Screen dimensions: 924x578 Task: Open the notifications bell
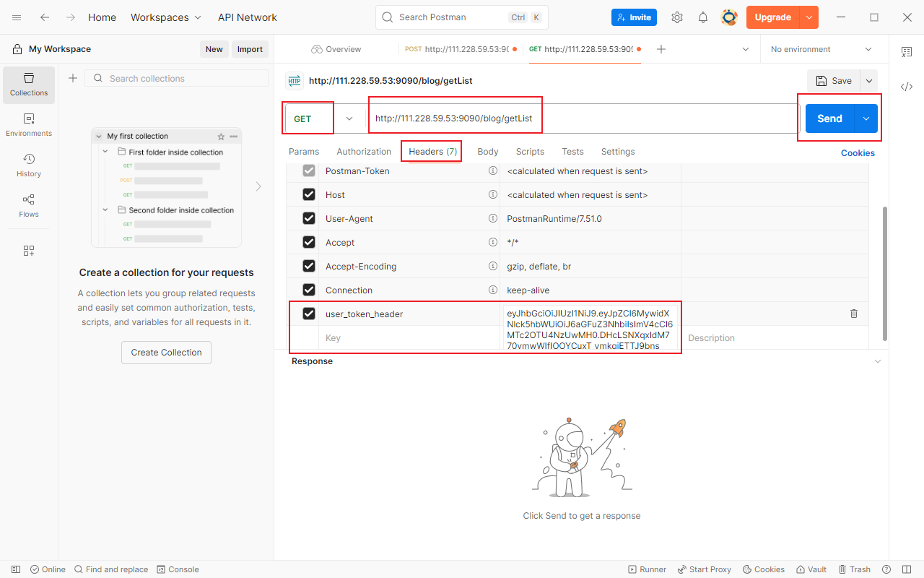[703, 17]
